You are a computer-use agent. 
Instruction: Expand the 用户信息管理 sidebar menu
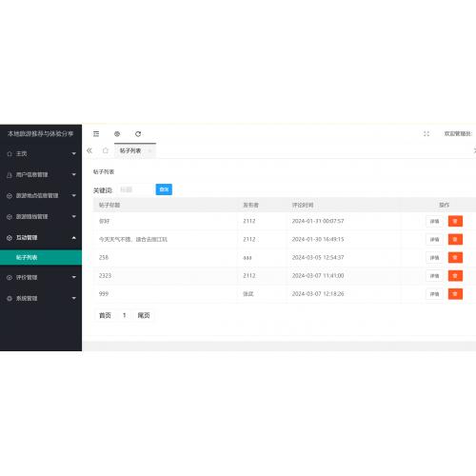(41, 175)
